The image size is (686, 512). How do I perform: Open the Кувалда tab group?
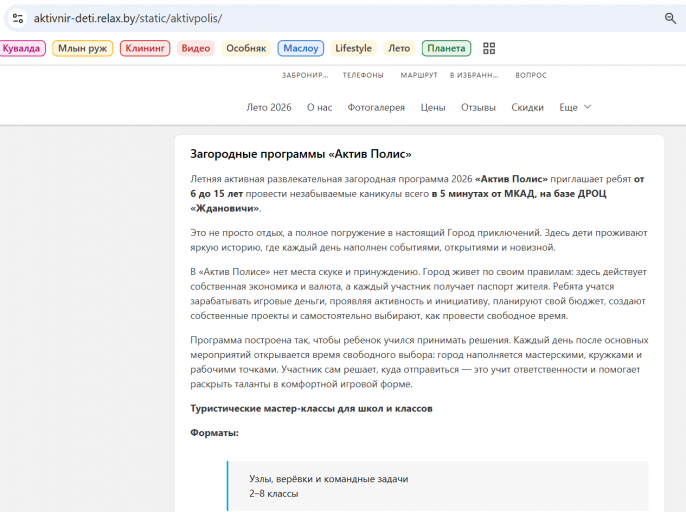pos(21,48)
